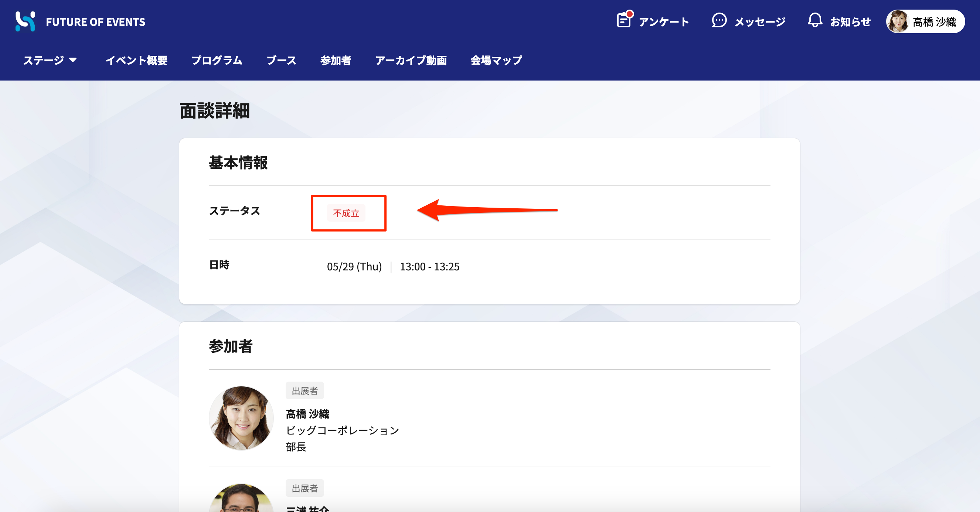The width and height of the screenshot is (980, 512).
Task: Click the お知らせ label
Action: click(850, 22)
